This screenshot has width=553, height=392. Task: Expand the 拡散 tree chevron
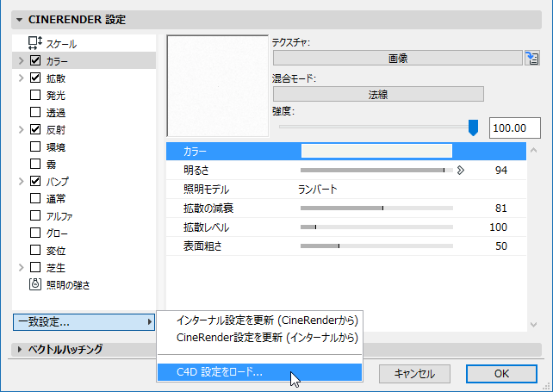(22, 78)
